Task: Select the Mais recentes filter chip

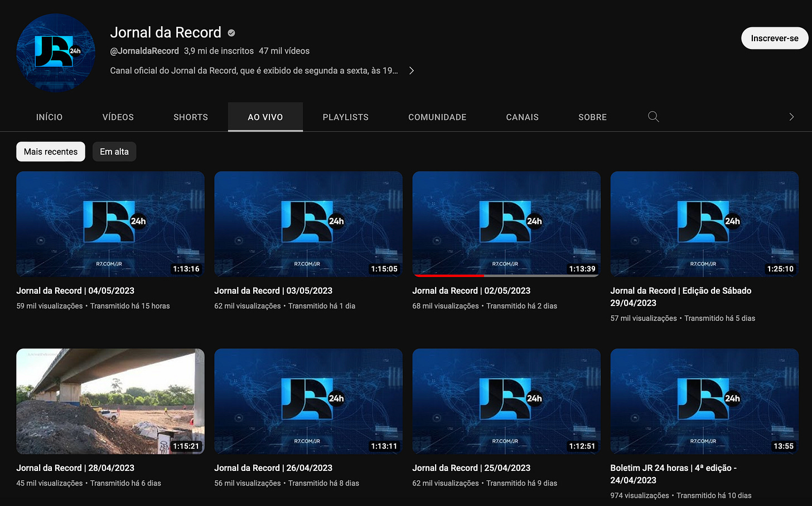Action: 51,152
